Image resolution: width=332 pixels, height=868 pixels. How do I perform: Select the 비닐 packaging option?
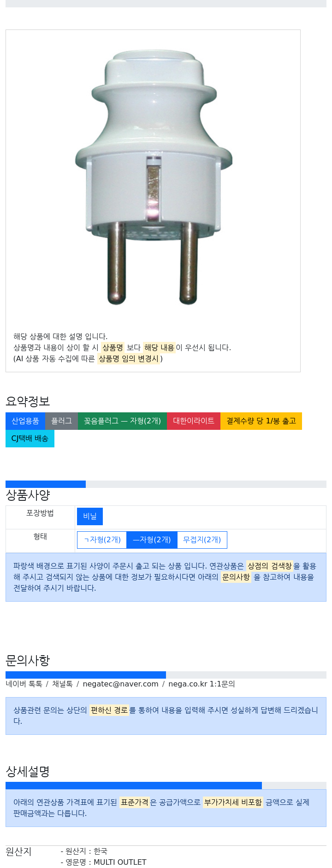pyautogui.click(x=90, y=516)
